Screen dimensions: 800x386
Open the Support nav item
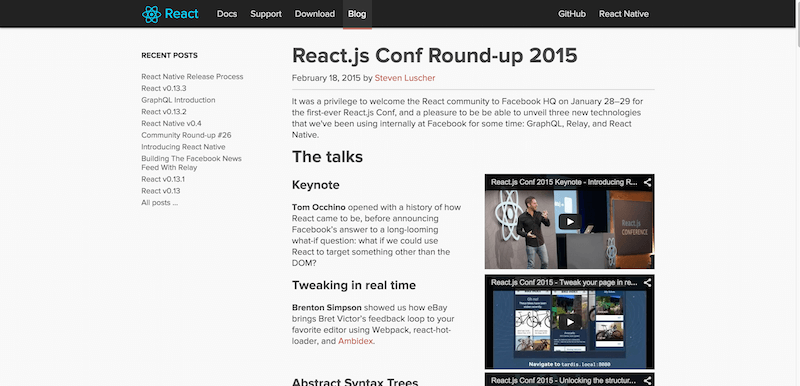266,14
